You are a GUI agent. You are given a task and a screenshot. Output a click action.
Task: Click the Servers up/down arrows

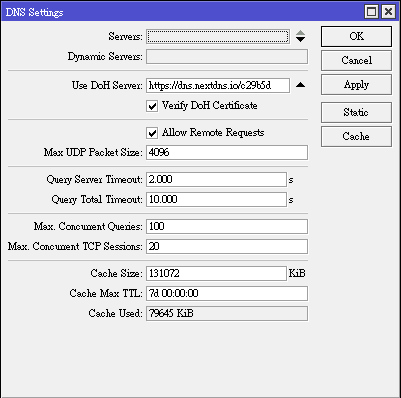pos(300,36)
